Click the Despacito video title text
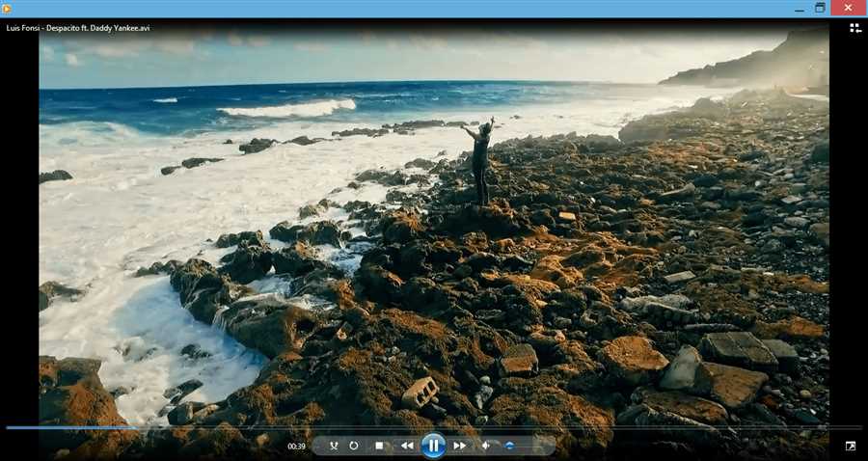The image size is (868, 461). (x=77, y=28)
